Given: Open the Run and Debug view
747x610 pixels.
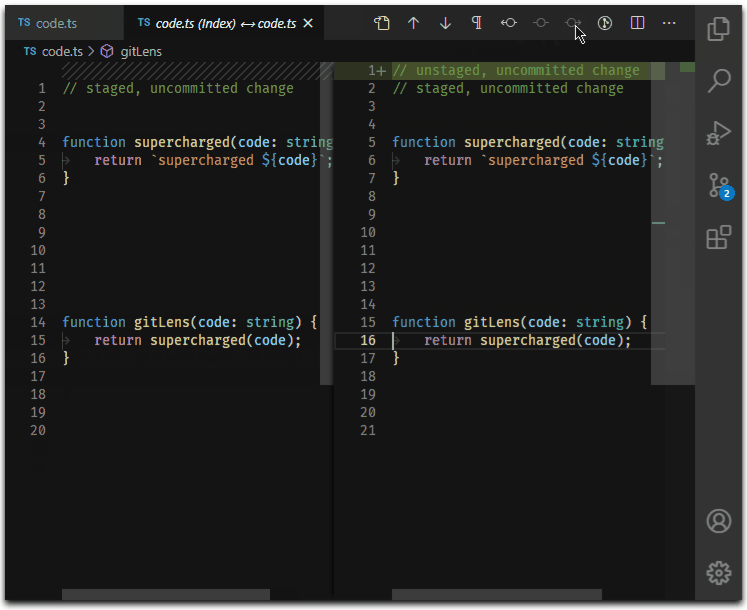Looking at the screenshot, I should pyautogui.click(x=718, y=133).
